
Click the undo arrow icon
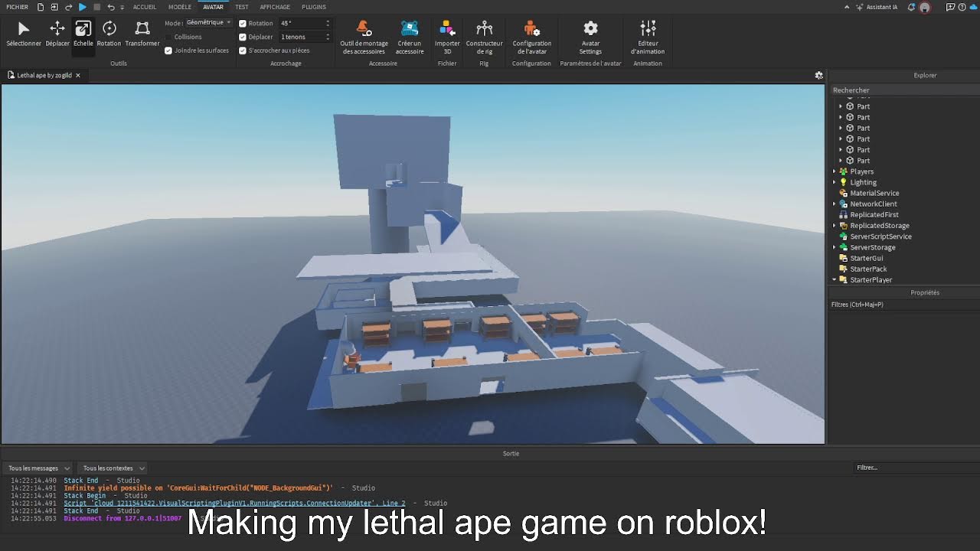coord(111,7)
